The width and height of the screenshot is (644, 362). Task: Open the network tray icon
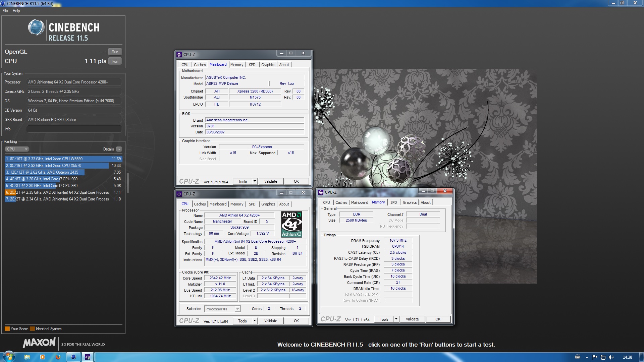point(603,357)
